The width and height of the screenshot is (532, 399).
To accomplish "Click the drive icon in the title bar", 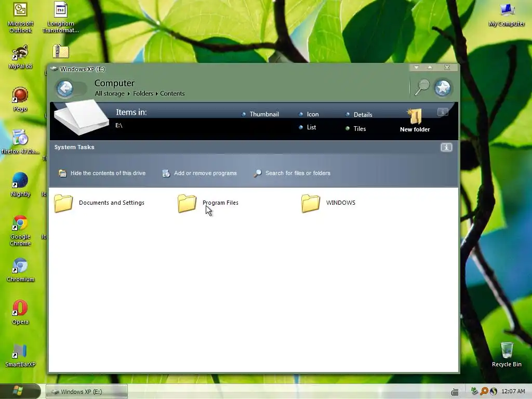I will coord(54,69).
